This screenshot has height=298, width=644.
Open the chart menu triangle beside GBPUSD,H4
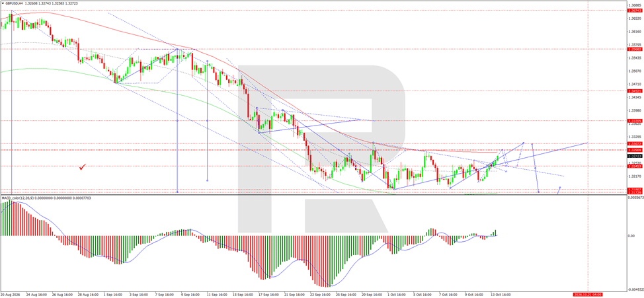pyautogui.click(x=3, y=3)
